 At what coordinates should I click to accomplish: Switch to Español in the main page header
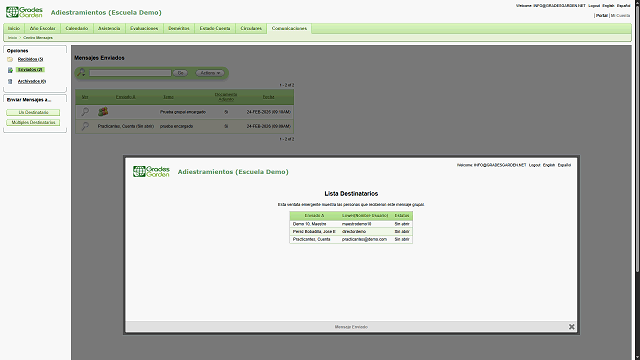point(623,6)
